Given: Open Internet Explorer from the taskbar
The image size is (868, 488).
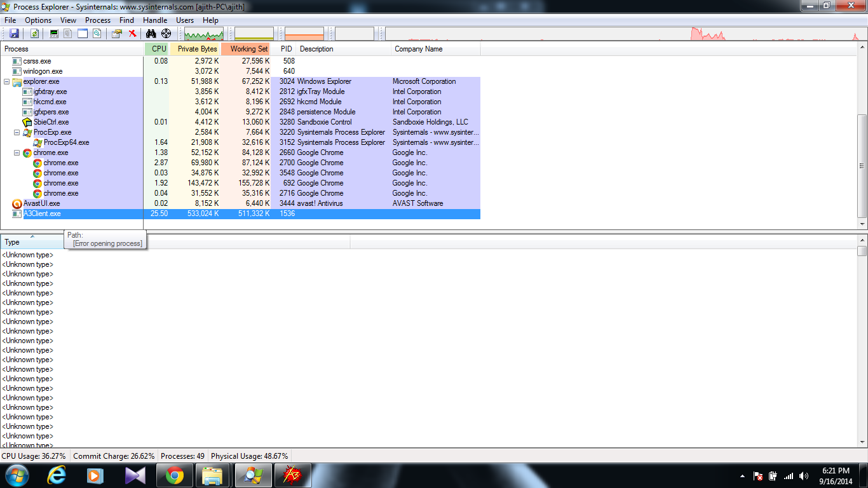Looking at the screenshot, I should pyautogui.click(x=57, y=475).
